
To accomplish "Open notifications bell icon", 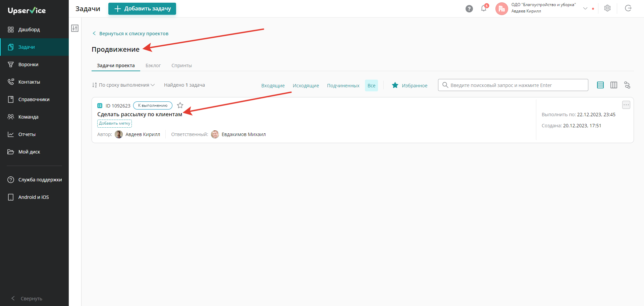I will [484, 8].
